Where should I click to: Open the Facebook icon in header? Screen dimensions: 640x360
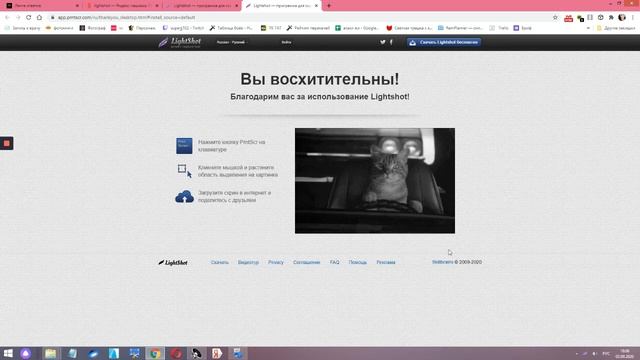click(391, 42)
